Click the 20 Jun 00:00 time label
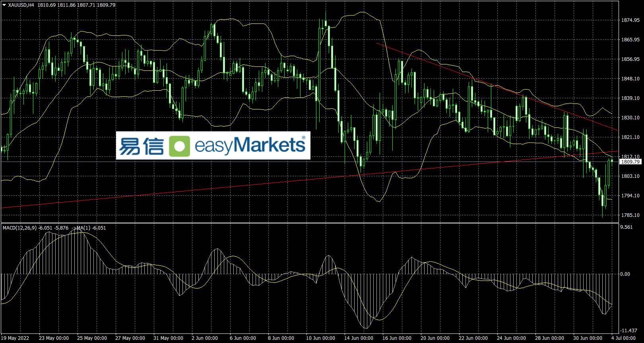The height and width of the screenshot is (343, 644). tap(435, 338)
